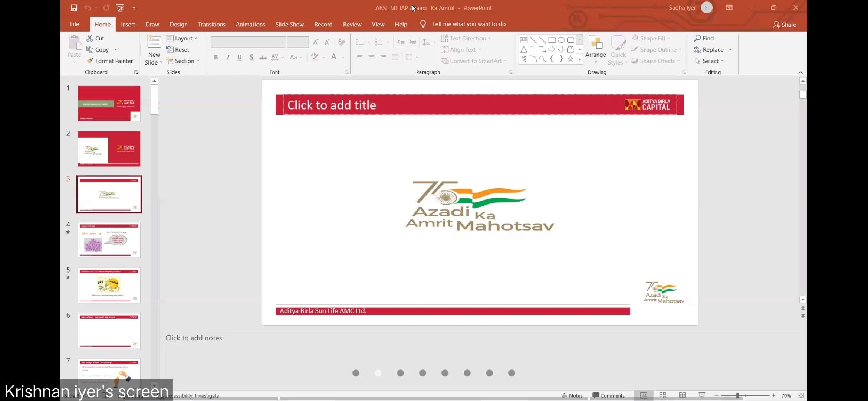Click the Share button
The width and height of the screenshot is (868, 401).
785,25
